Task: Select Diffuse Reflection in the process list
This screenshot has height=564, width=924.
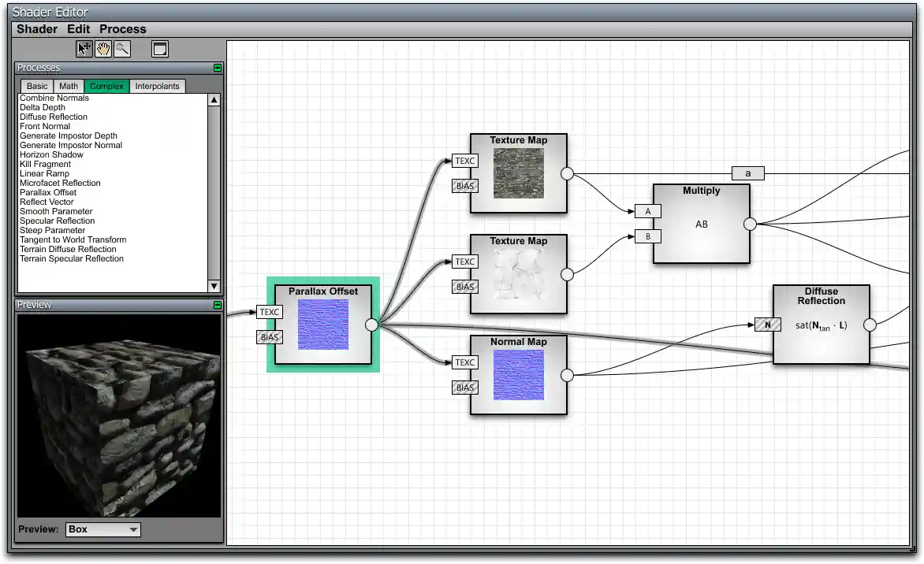Action: click(54, 117)
